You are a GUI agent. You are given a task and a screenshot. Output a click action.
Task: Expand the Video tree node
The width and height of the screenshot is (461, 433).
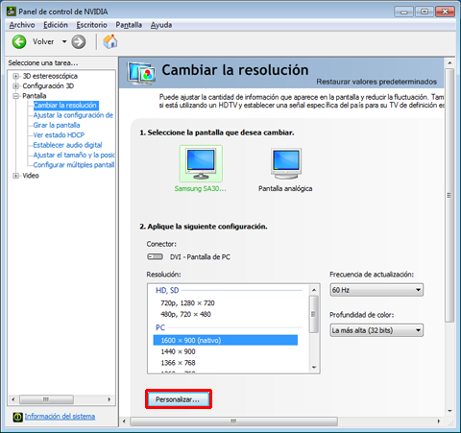coord(16,176)
